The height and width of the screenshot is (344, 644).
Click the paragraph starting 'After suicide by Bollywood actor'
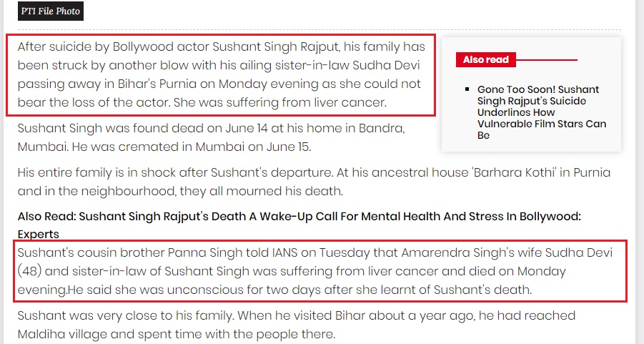tap(222, 74)
